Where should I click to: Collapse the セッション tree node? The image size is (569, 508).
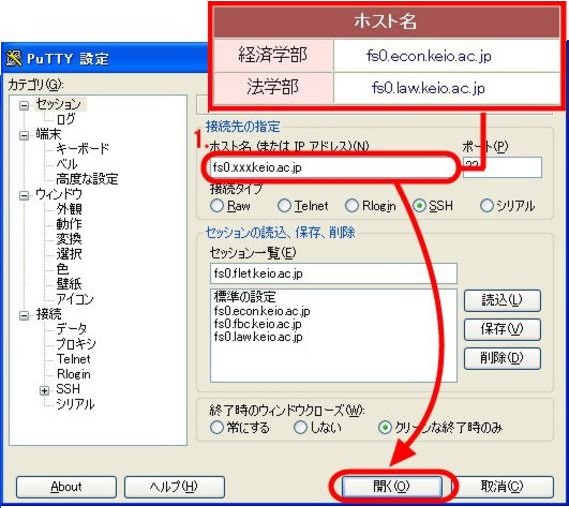(24, 105)
